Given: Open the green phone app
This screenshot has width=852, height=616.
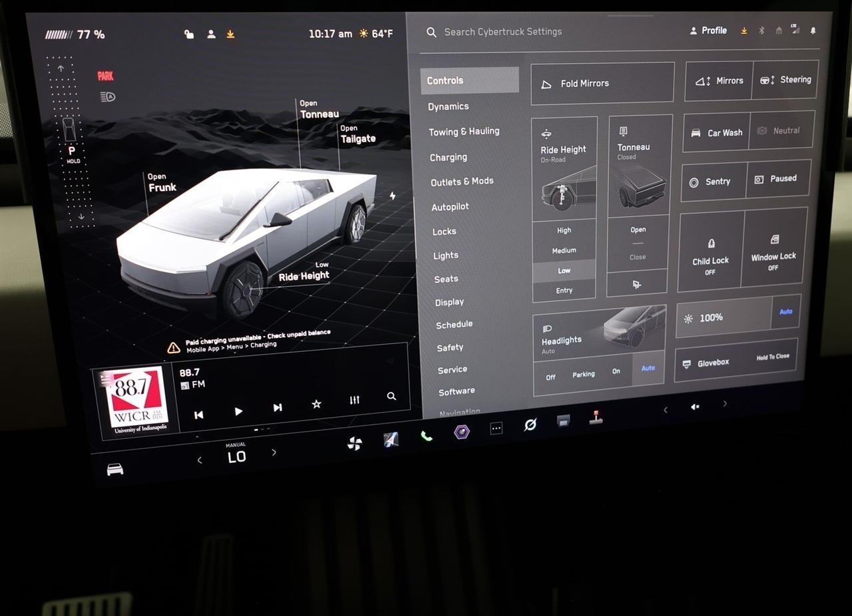Looking at the screenshot, I should (x=427, y=436).
